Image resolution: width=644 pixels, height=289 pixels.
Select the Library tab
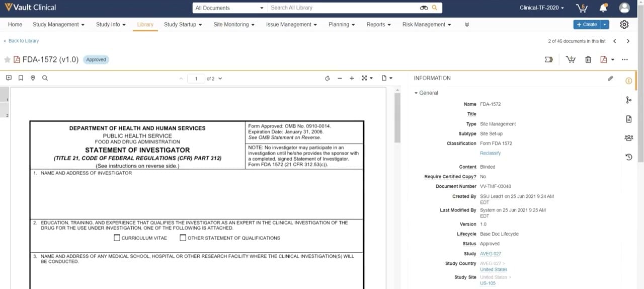[x=145, y=24]
